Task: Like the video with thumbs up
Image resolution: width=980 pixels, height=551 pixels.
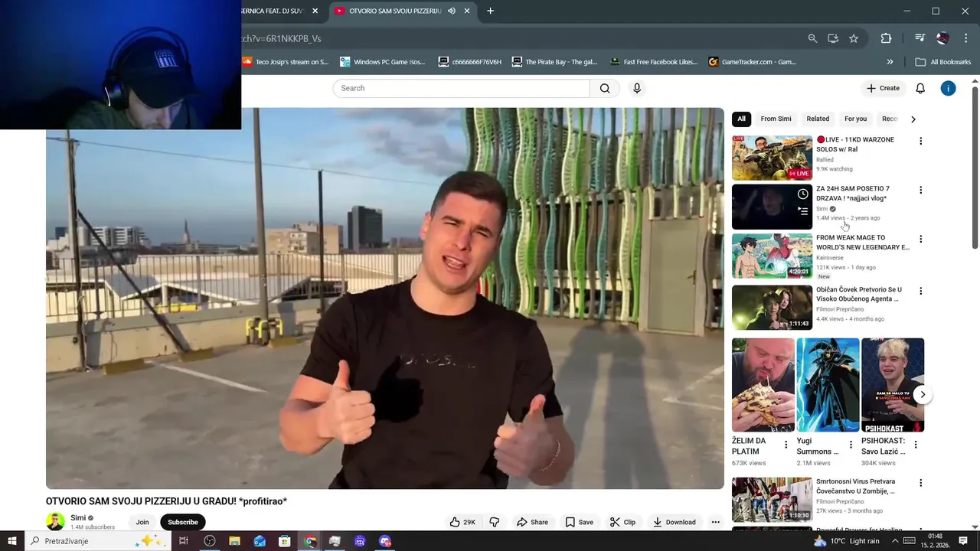Action: (x=463, y=522)
